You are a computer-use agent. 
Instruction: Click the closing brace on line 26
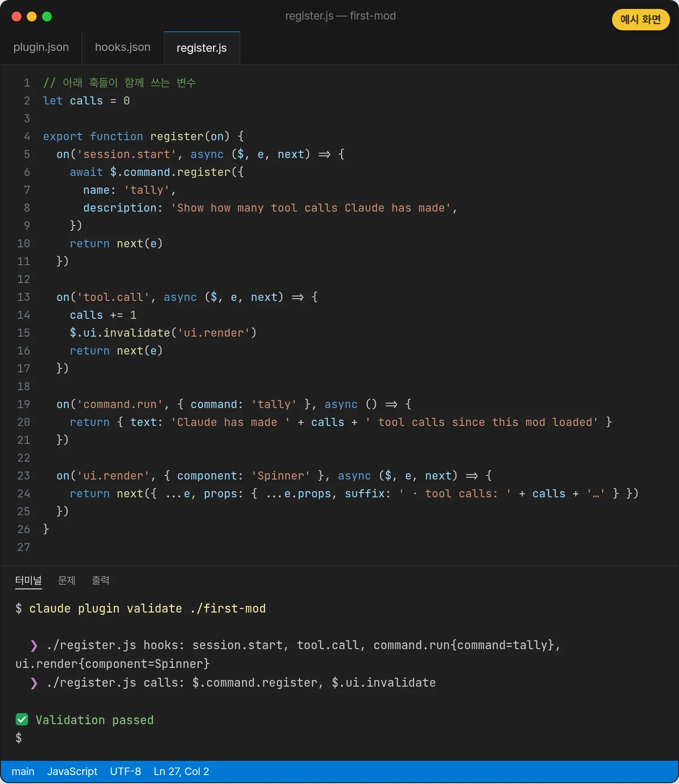click(x=46, y=530)
